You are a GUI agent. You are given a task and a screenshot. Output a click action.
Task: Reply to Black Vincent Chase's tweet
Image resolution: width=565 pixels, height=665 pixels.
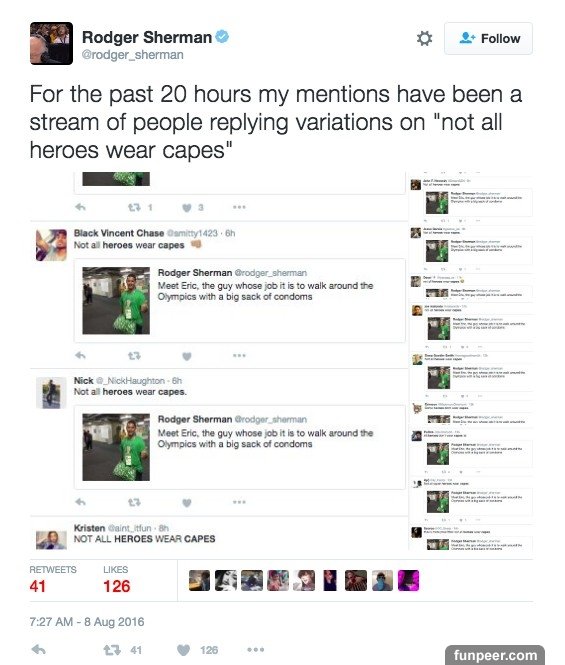click(x=80, y=355)
